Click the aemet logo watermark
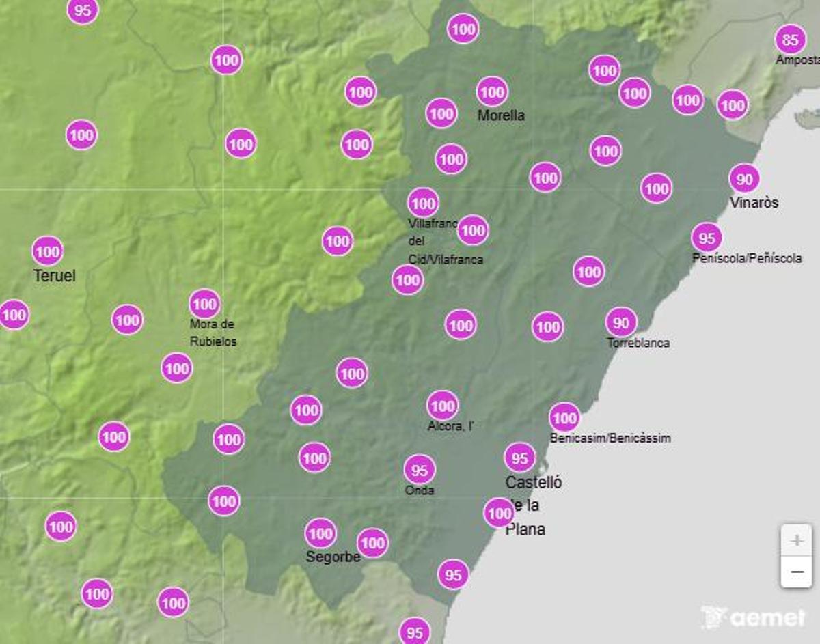Viewport: 820px width, 644px height. (754, 617)
